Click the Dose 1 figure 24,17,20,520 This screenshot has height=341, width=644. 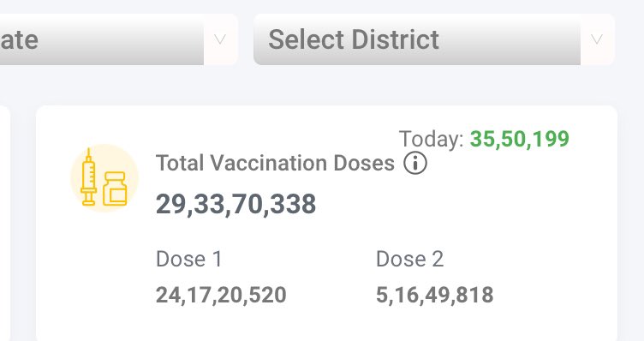[221, 295]
